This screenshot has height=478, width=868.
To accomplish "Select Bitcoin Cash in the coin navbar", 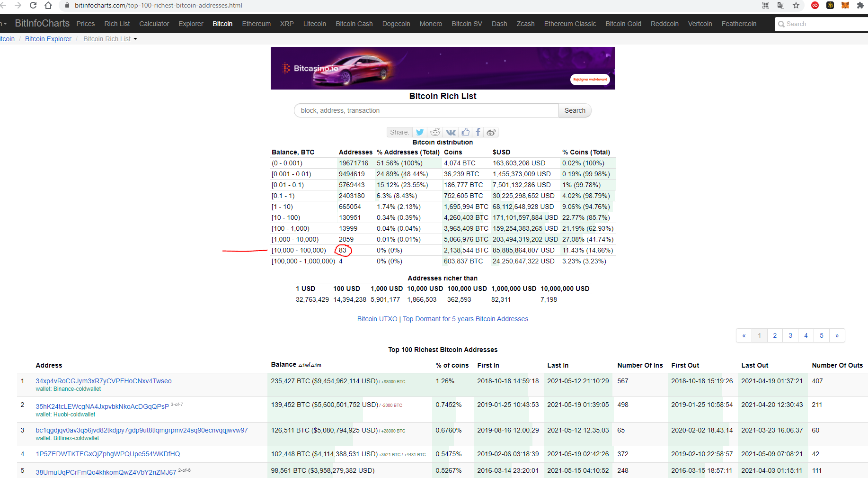I will point(354,24).
